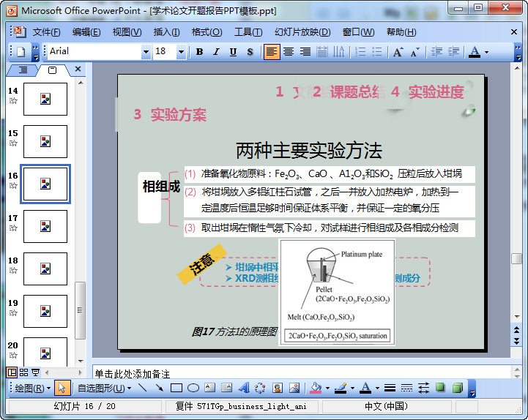Open the 格式(O) menu

coord(207,32)
